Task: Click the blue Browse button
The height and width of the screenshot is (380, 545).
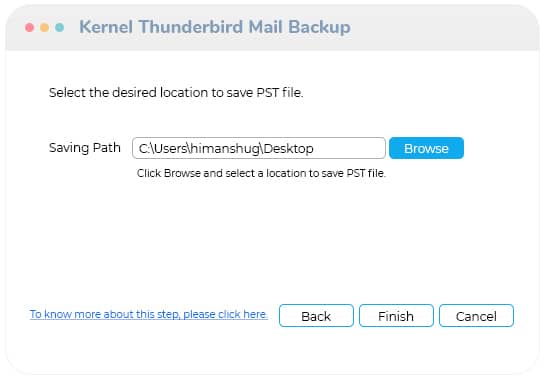Action: (x=426, y=148)
